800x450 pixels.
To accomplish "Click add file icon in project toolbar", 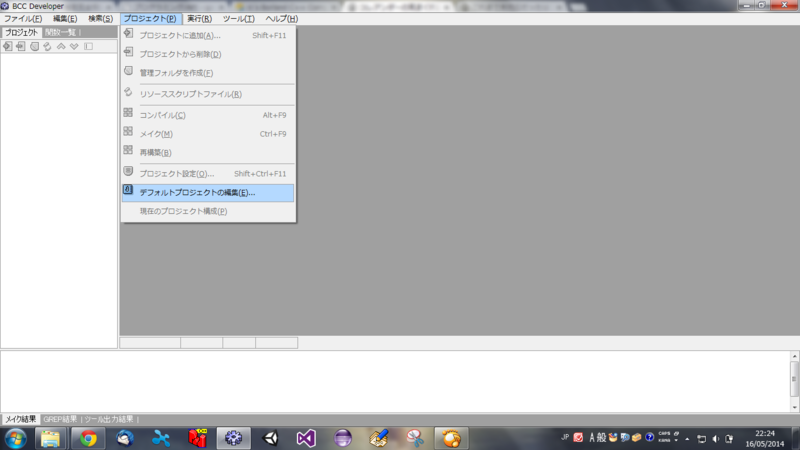I will tap(7, 46).
